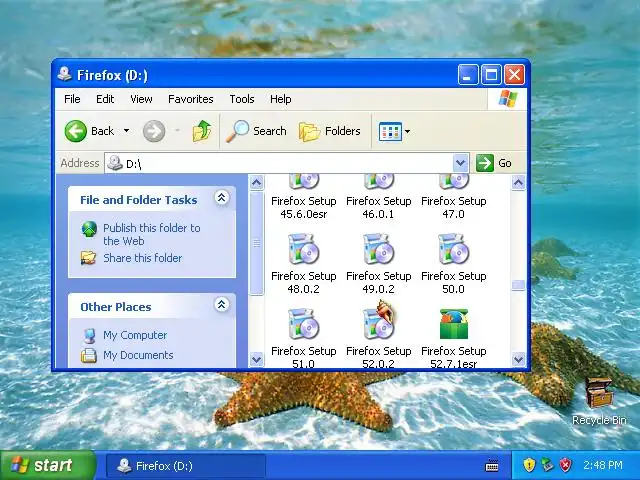Click the greyed Forward arrow button
640x480 pixels.
154,131
